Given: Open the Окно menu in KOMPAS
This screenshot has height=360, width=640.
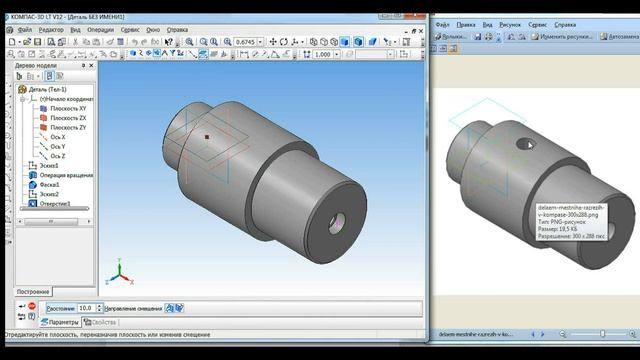Looking at the screenshot, I should [x=153, y=30].
